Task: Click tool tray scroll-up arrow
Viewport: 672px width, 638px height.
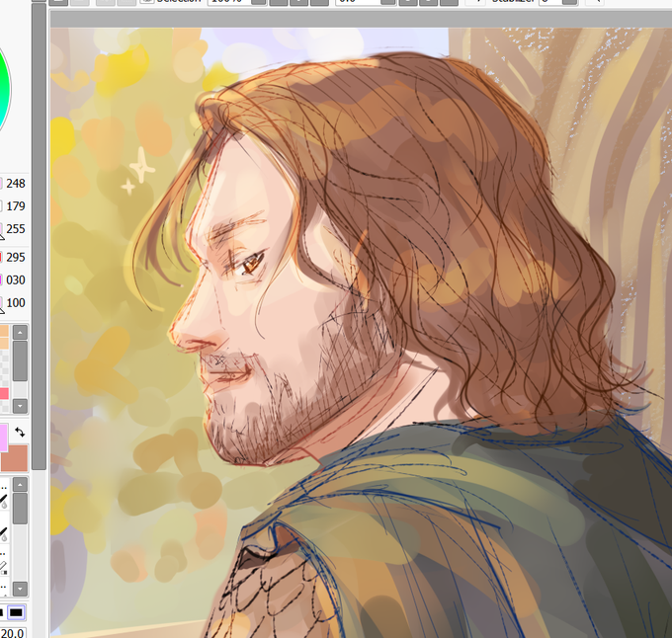Action: point(20,484)
